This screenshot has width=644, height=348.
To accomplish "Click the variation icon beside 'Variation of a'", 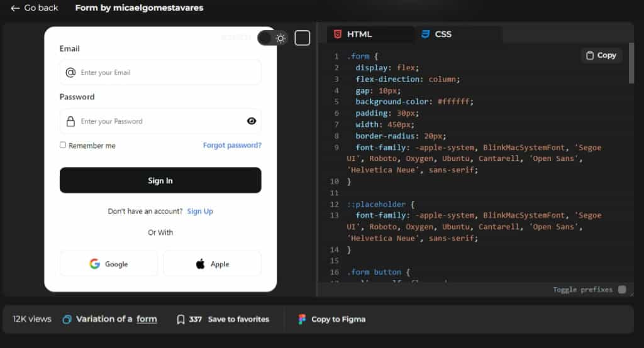I will pos(67,319).
